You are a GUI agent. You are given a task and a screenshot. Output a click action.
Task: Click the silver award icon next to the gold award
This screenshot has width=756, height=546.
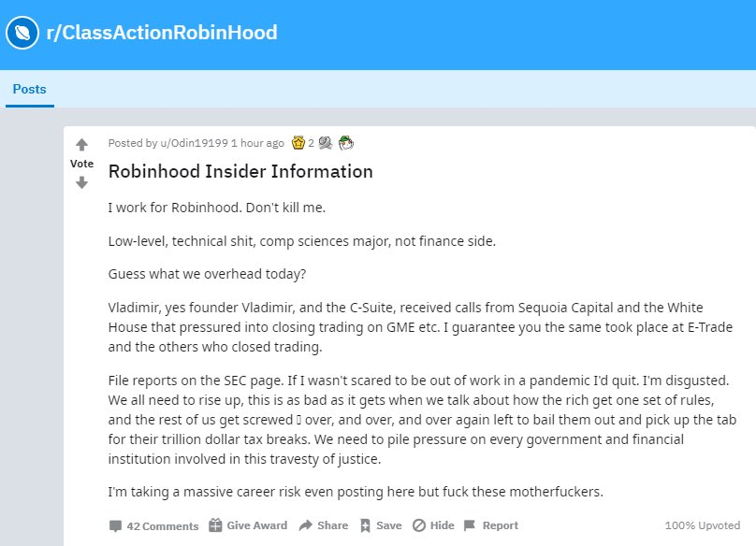click(x=325, y=143)
